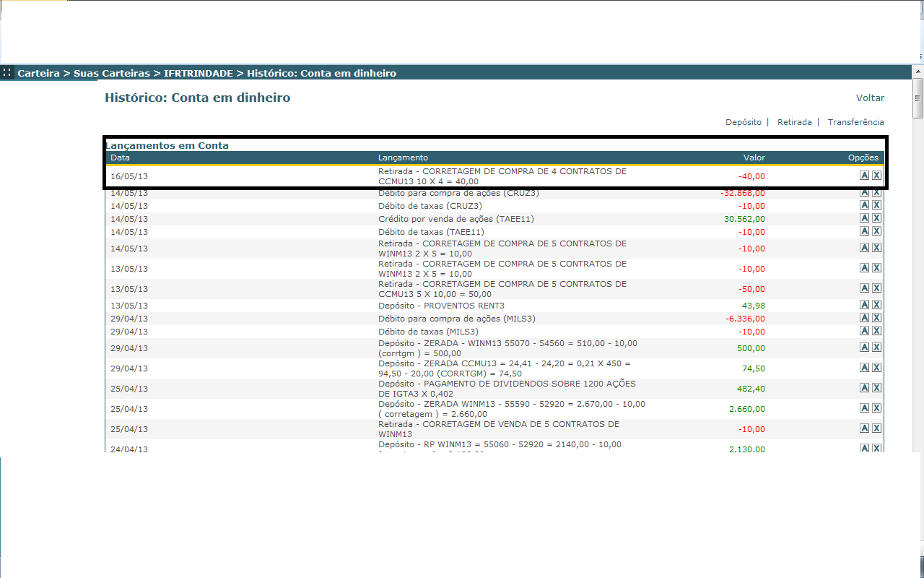Viewport: 924px width, 578px height.
Task: Click the vertical scrollbar thumb
Action: pyautogui.click(x=918, y=98)
